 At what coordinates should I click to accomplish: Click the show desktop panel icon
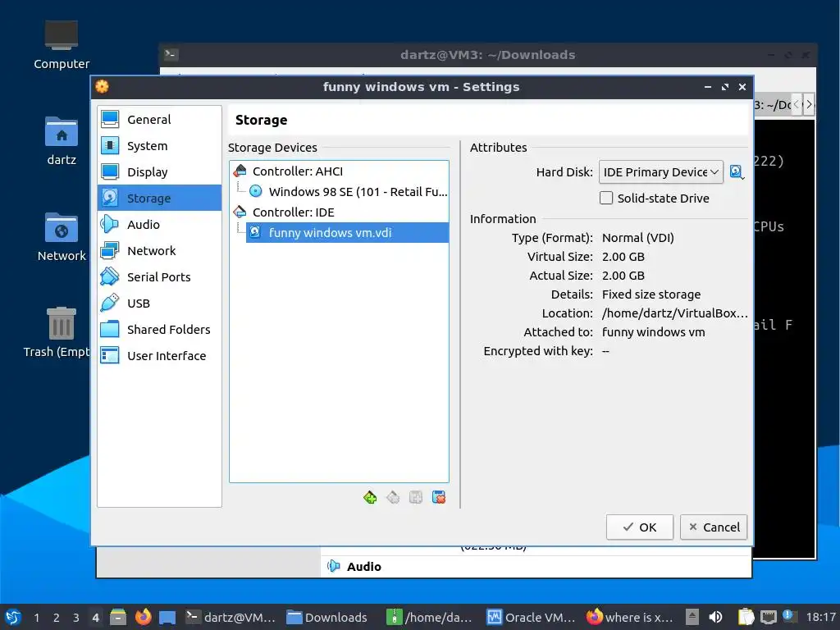(x=167, y=617)
